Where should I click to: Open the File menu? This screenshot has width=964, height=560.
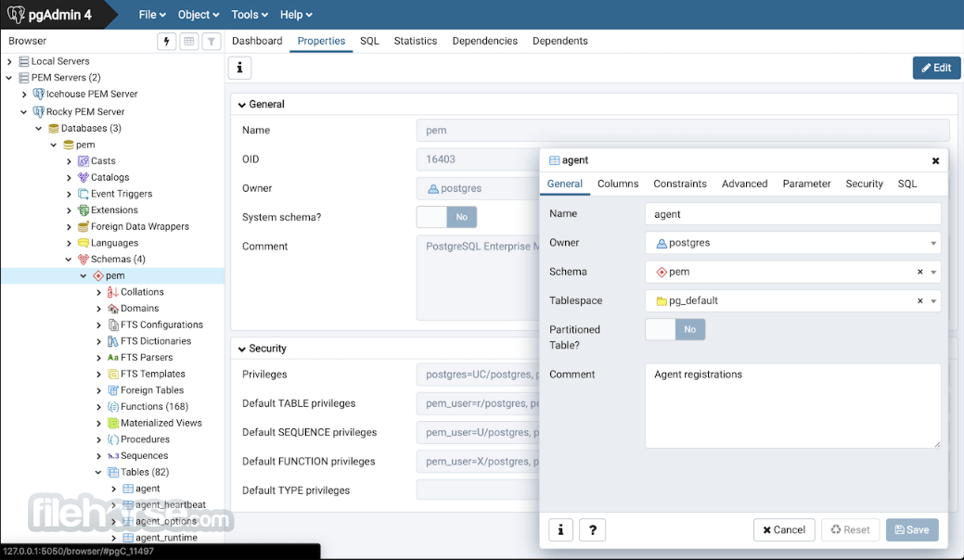pyautogui.click(x=152, y=15)
